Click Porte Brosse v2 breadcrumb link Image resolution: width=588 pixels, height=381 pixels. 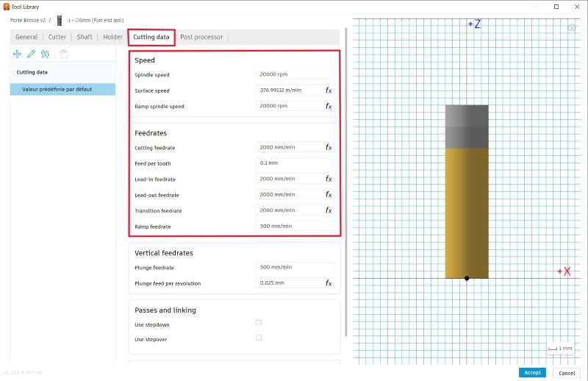(x=28, y=21)
